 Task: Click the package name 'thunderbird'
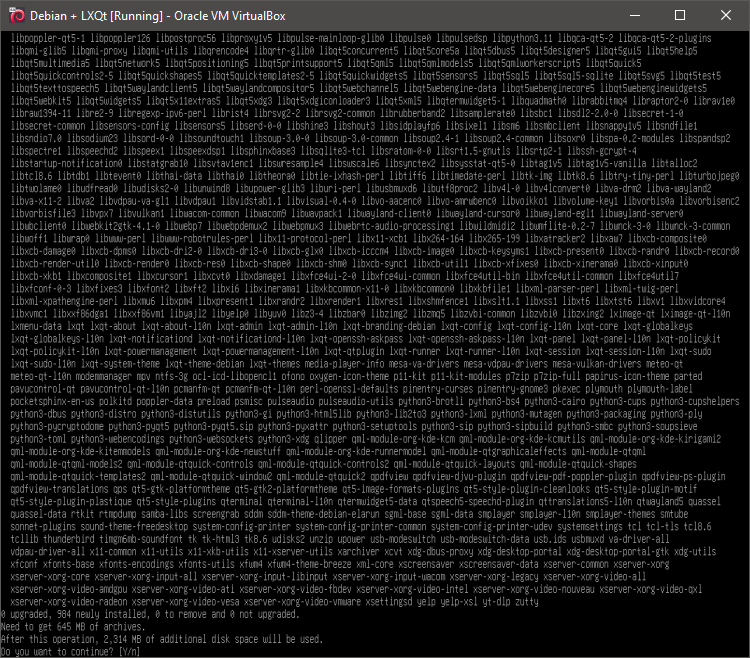click(x=68, y=539)
